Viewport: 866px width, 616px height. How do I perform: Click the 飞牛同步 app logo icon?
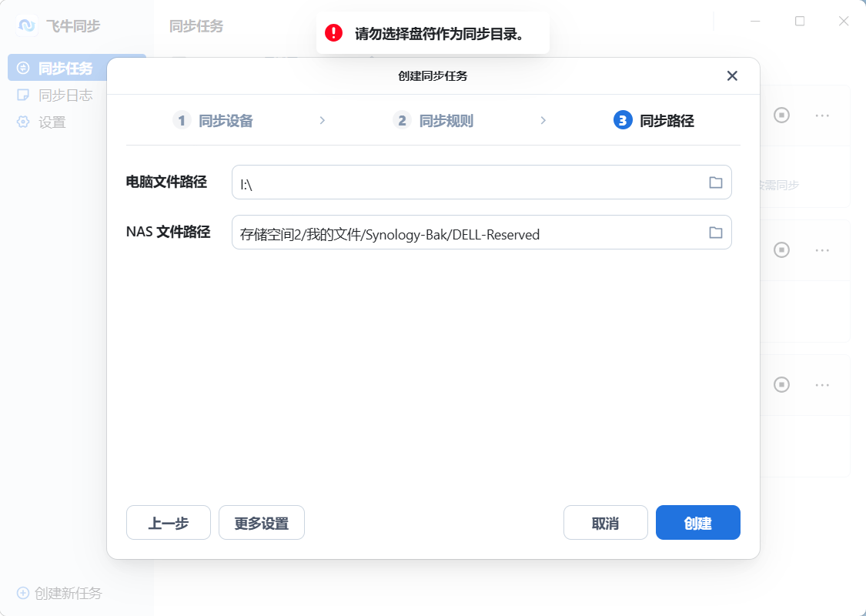tap(26, 25)
